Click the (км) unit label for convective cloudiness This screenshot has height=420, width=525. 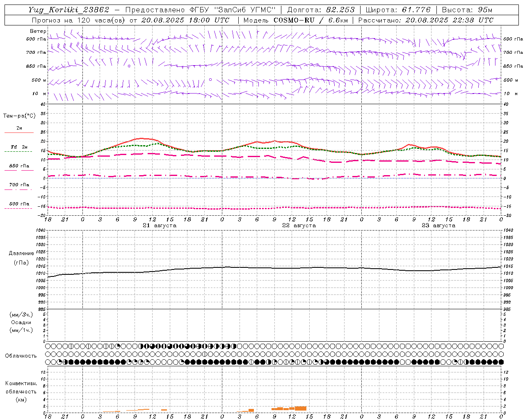pyautogui.click(x=21, y=399)
